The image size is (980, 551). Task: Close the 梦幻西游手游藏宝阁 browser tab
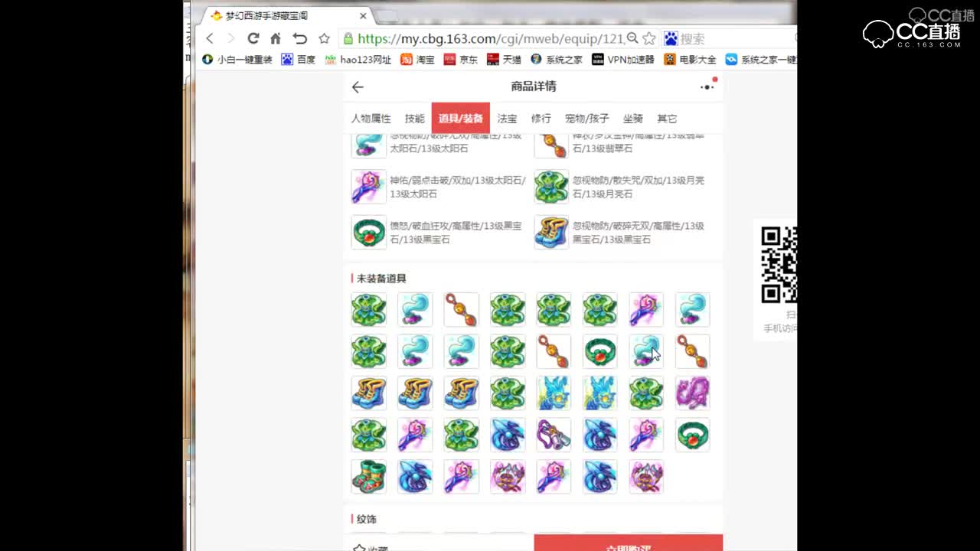[364, 15]
